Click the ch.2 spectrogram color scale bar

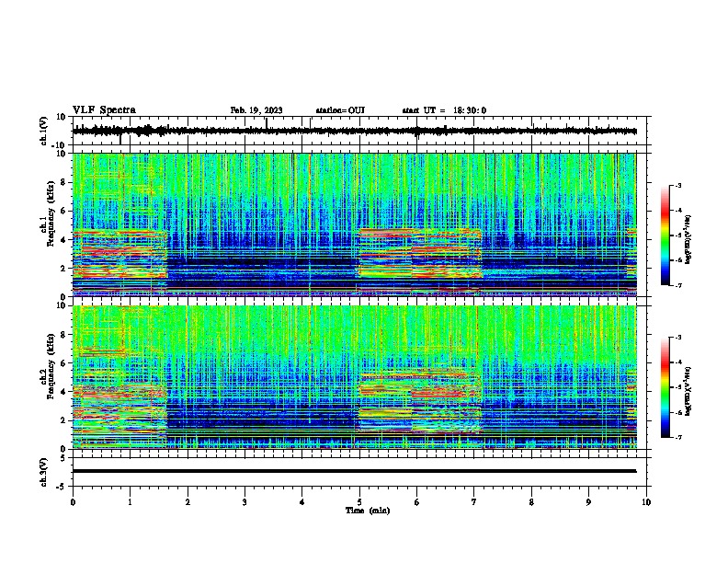point(665,387)
